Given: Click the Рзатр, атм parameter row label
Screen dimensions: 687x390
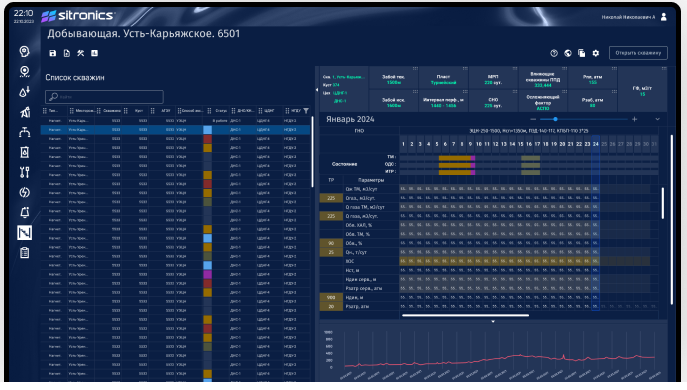Looking at the screenshot, I should [358, 306].
